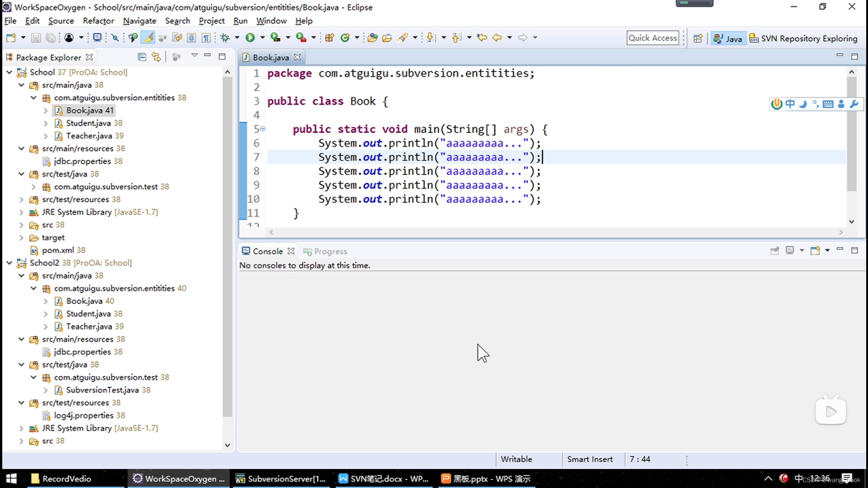
Task: Click the Previous Annotation icon
Action: pos(457,38)
